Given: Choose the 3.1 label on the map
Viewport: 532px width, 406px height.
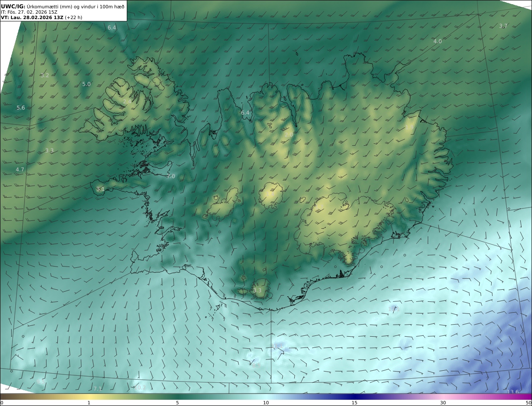Looking at the screenshot, I should pyautogui.click(x=101, y=189).
